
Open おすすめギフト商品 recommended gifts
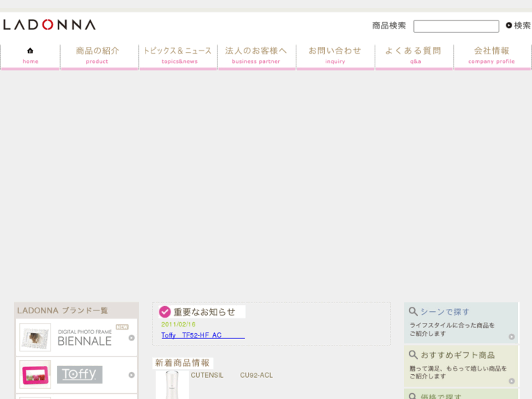(x=461, y=366)
